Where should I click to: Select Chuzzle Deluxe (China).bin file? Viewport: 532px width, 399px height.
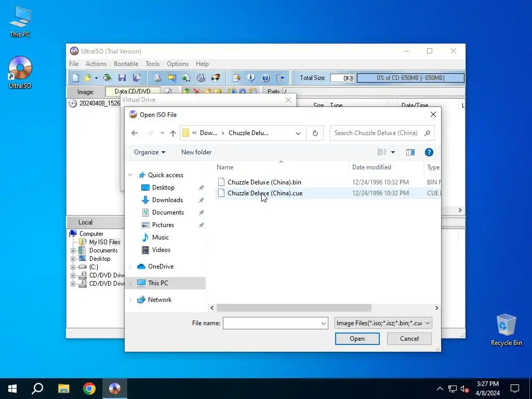[x=264, y=182]
